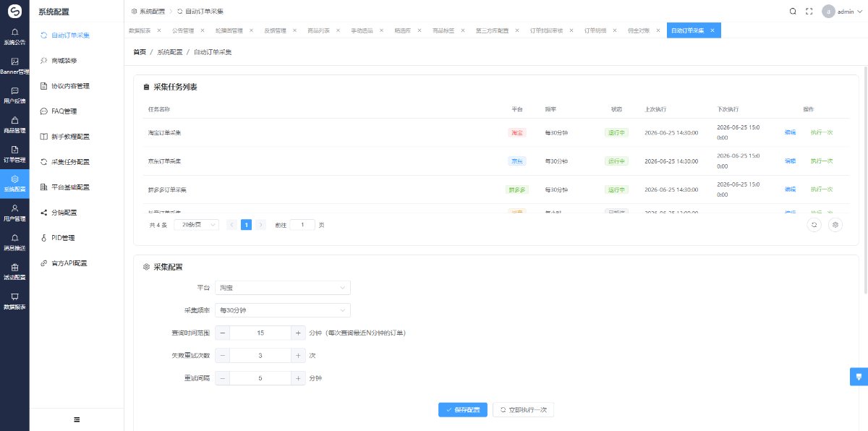
Task: Click the page jump input field
Action: [x=302, y=225]
